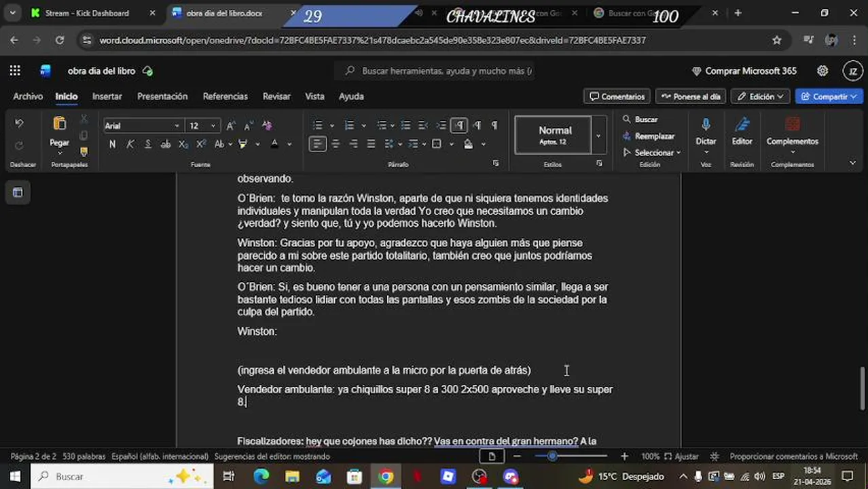The width and height of the screenshot is (868, 489).
Task: Open font color dropdown arrow
Action: (289, 144)
